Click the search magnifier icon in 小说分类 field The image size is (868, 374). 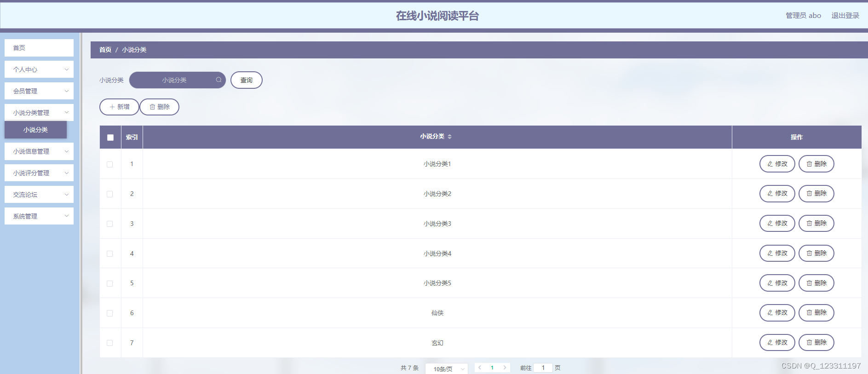(218, 80)
